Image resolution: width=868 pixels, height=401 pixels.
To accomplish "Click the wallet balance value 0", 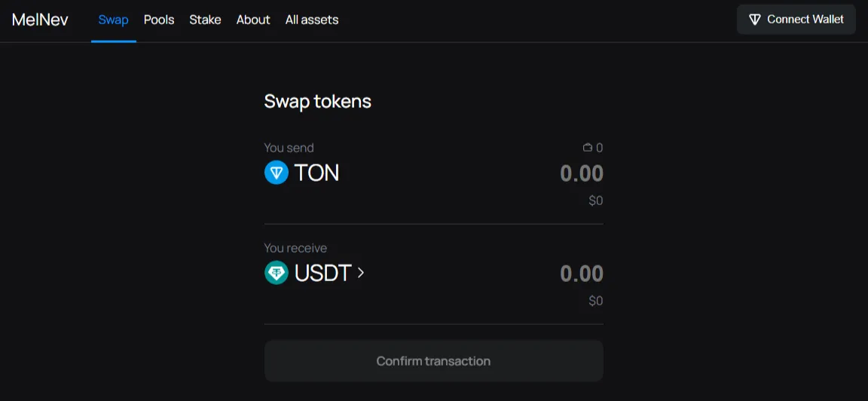I will coord(600,148).
